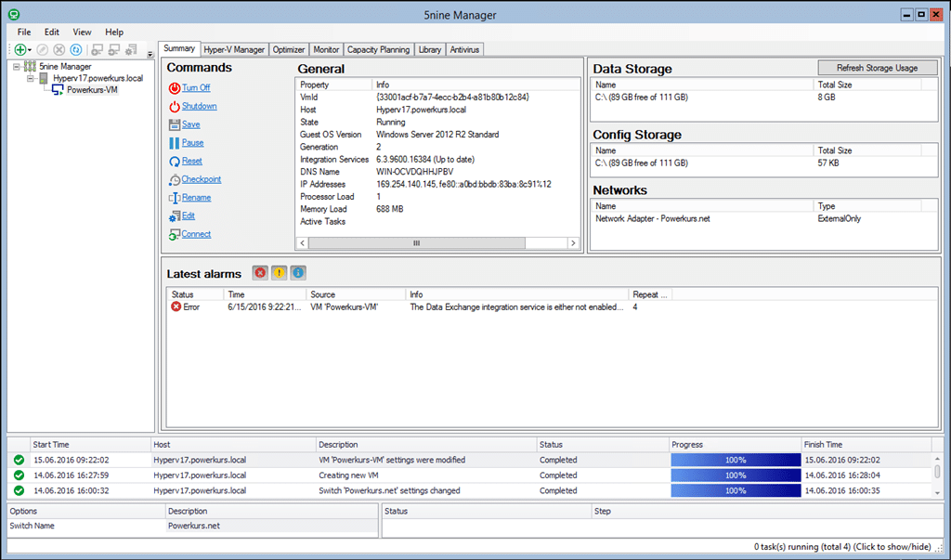
Task: Click the Repeat column header in alarms
Action: [x=649, y=295]
